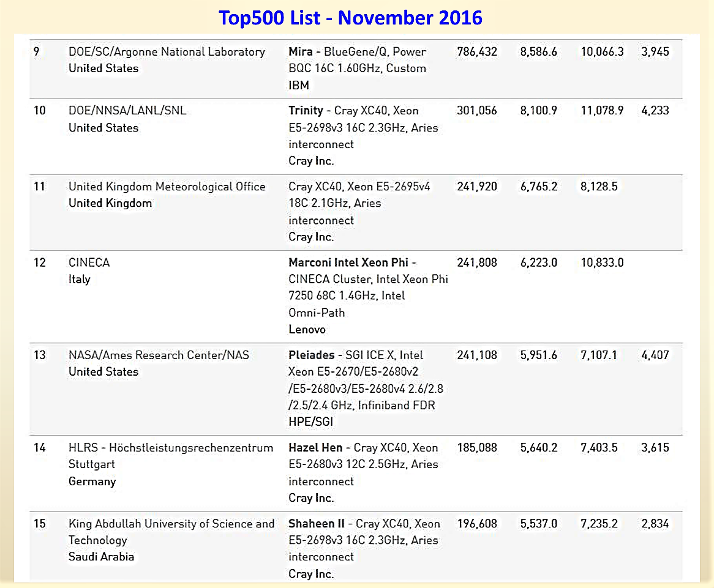
Task: Click 'Marconi Intel Xeon Phi' system name
Action: (348, 262)
